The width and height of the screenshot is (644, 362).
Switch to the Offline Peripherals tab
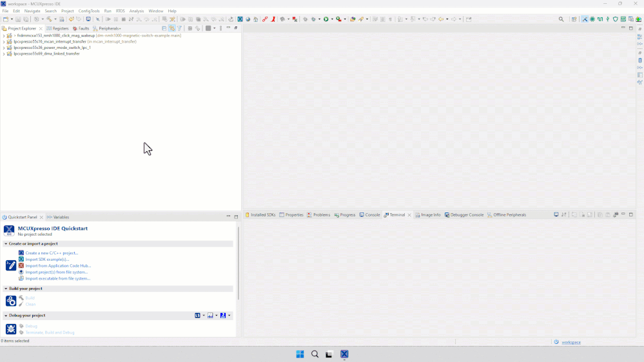coord(507,214)
